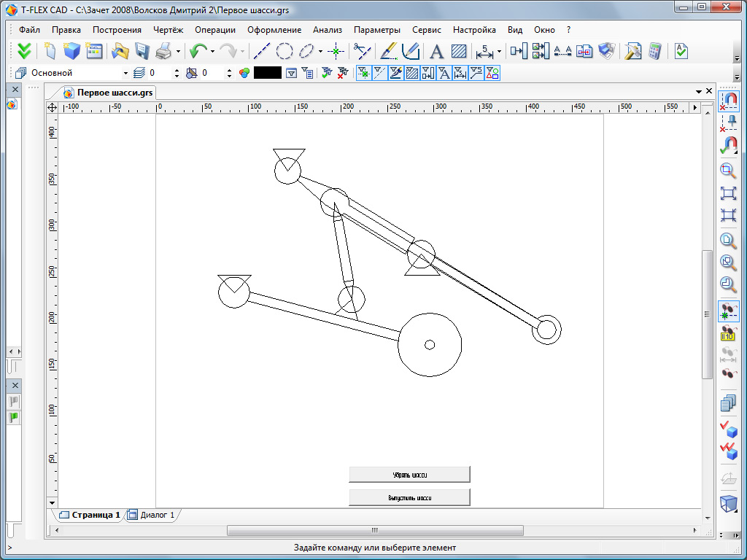Click the color palette balls icon
Screen dimensions: 747x560
tap(244, 73)
